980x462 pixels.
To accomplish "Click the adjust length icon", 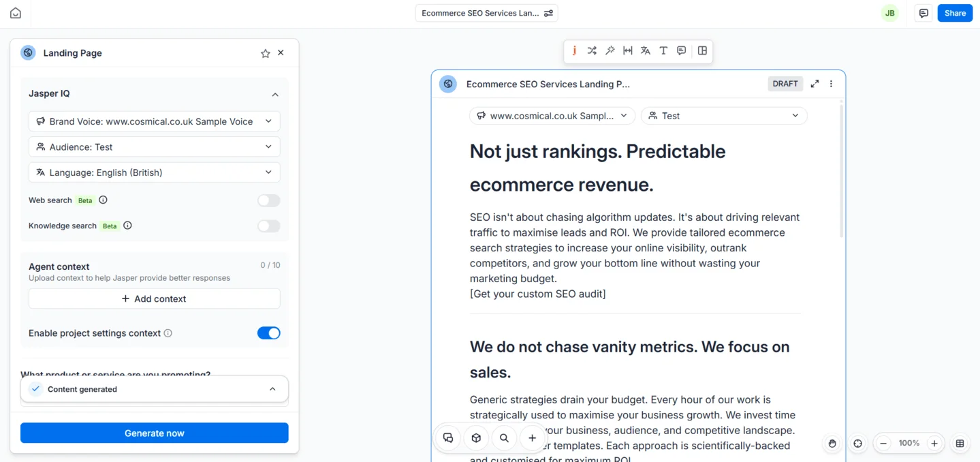I will pos(627,50).
